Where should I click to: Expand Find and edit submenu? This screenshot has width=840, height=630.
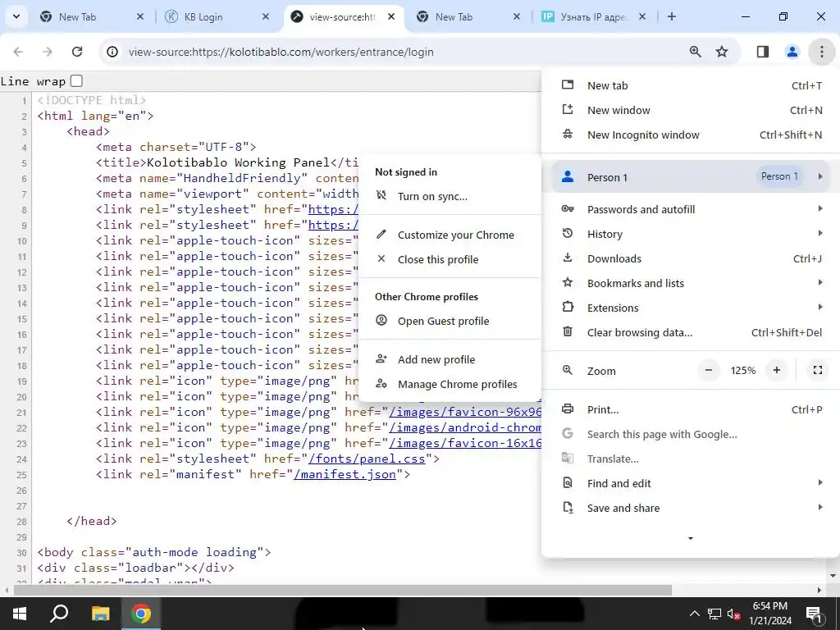pos(691,484)
